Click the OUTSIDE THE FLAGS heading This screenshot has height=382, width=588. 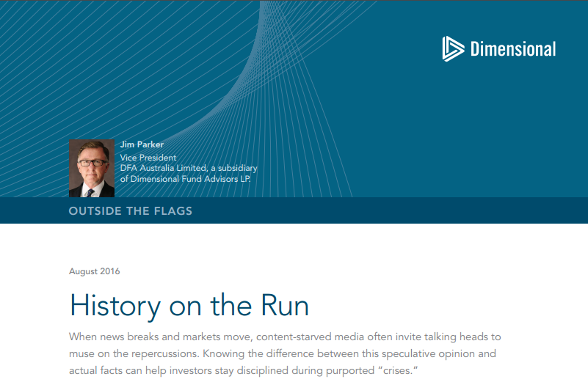point(131,211)
